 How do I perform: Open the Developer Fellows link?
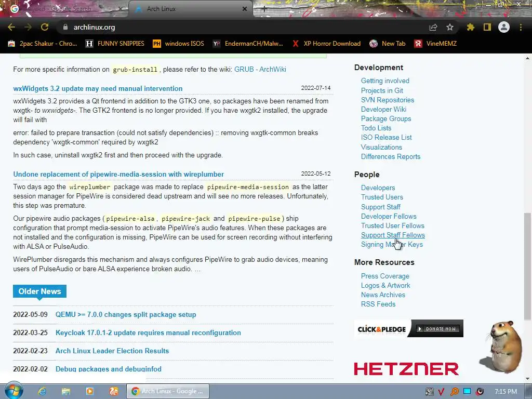click(389, 217)
